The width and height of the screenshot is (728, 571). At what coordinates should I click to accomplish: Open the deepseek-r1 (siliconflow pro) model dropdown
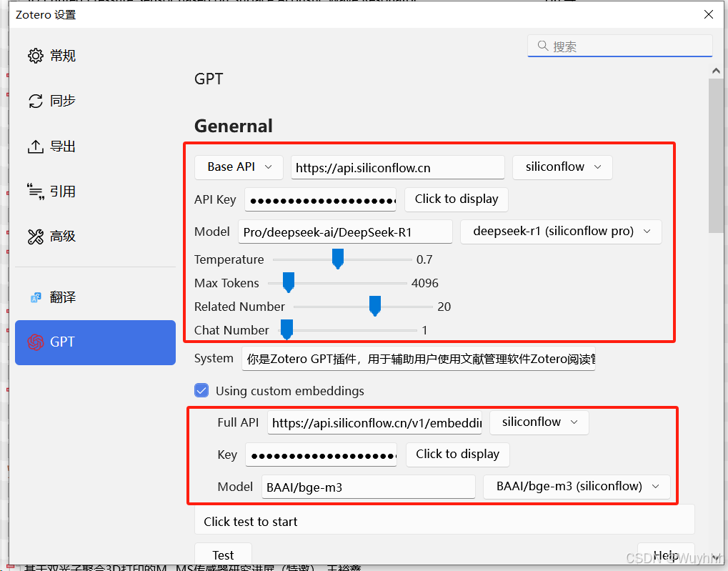[561, 232]
